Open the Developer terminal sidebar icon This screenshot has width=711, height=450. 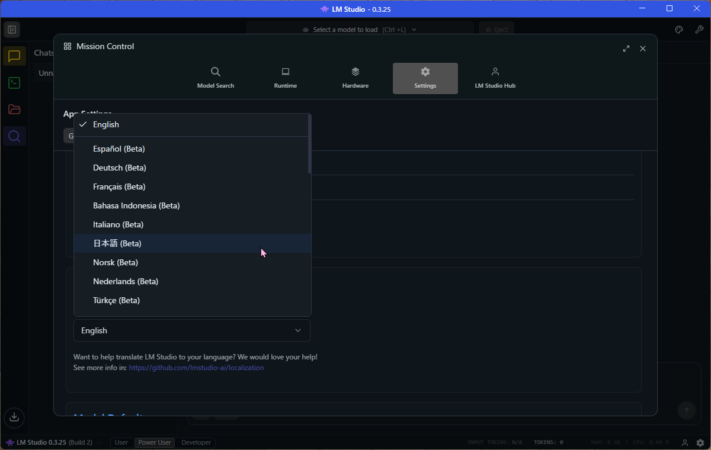point(14,83)
